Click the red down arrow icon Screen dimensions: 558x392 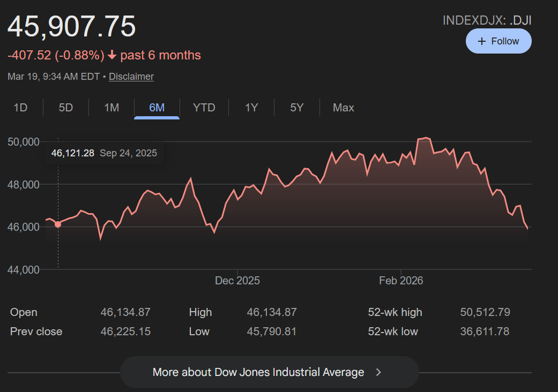pos(112,55)
